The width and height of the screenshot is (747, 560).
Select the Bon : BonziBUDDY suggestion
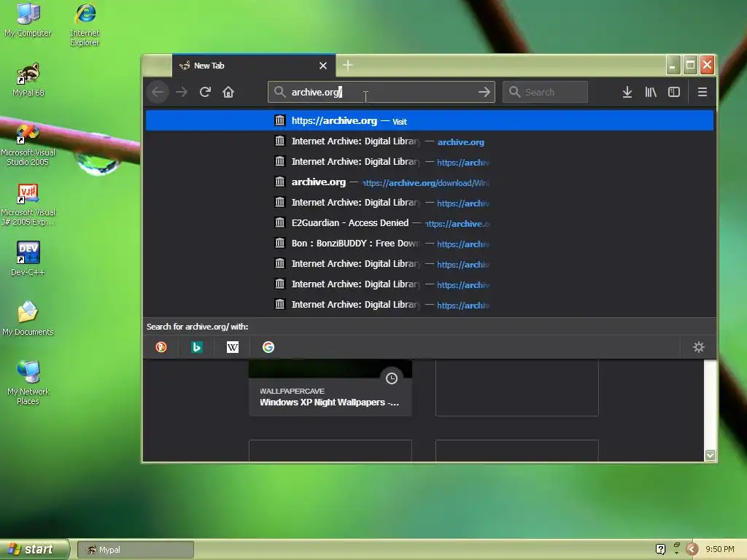point(430,244)
